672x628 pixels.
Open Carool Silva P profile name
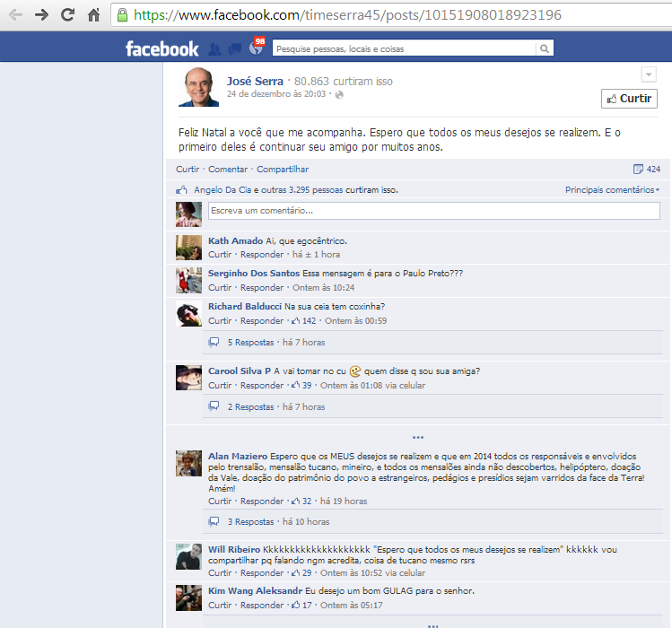(x=240, y=371)
